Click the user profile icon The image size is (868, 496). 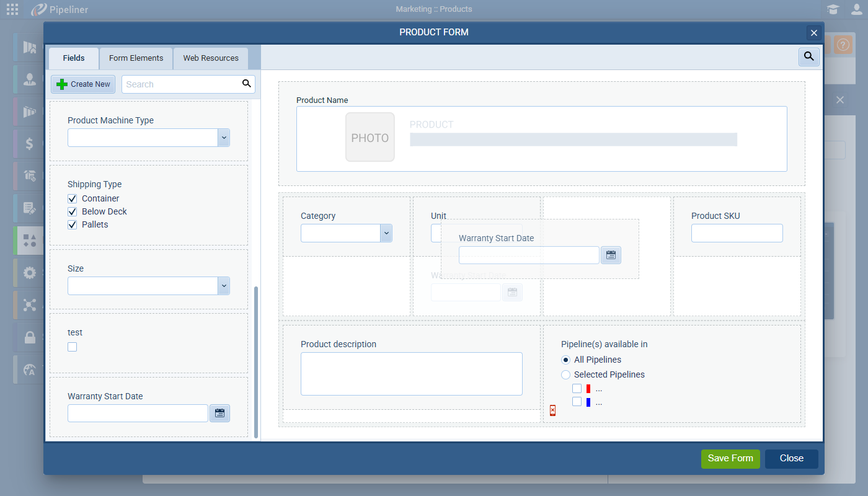pyautogui.click(x=856, y=9)
